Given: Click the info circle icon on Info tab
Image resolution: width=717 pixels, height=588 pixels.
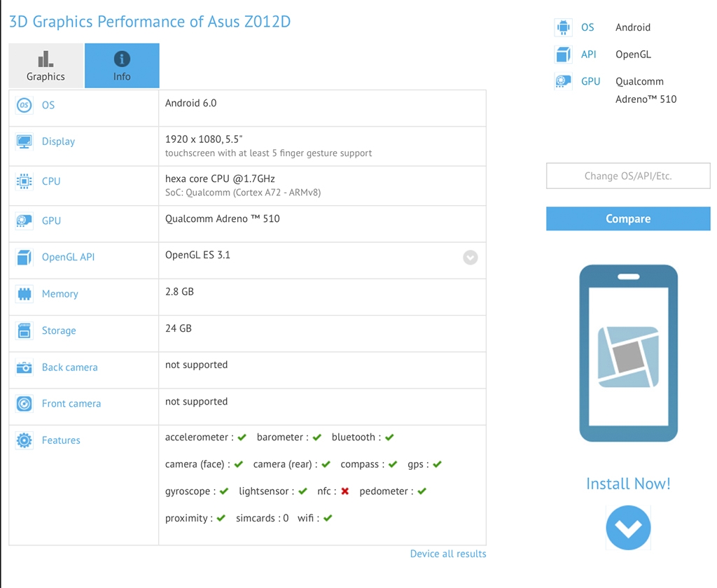Looking at the screenshot, I should pyautogui.click(x=122, y=59).
